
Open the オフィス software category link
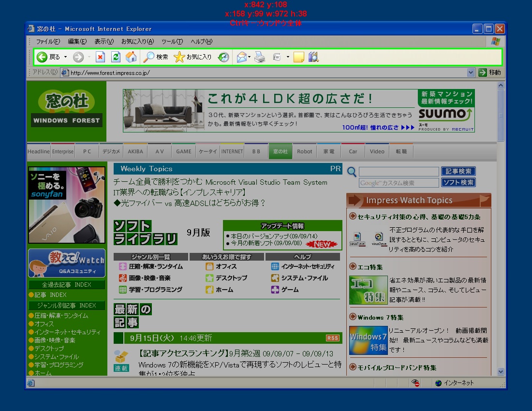click(226, 266)
